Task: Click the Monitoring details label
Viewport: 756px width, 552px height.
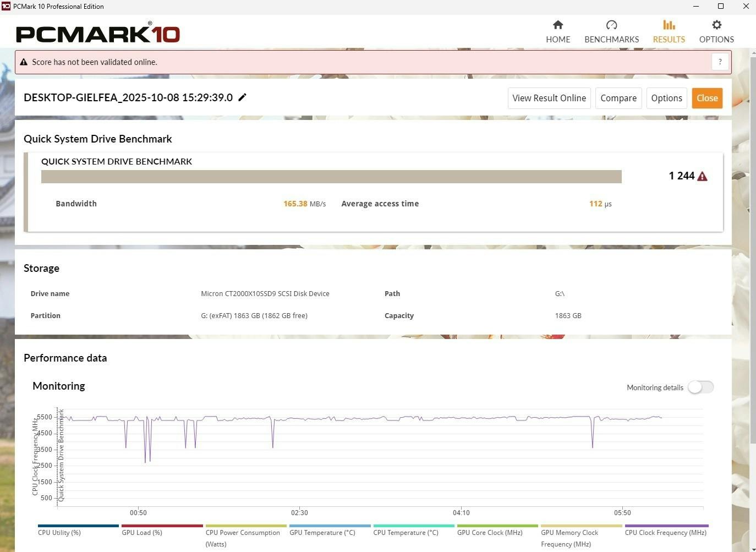Action: coord(655,387)
